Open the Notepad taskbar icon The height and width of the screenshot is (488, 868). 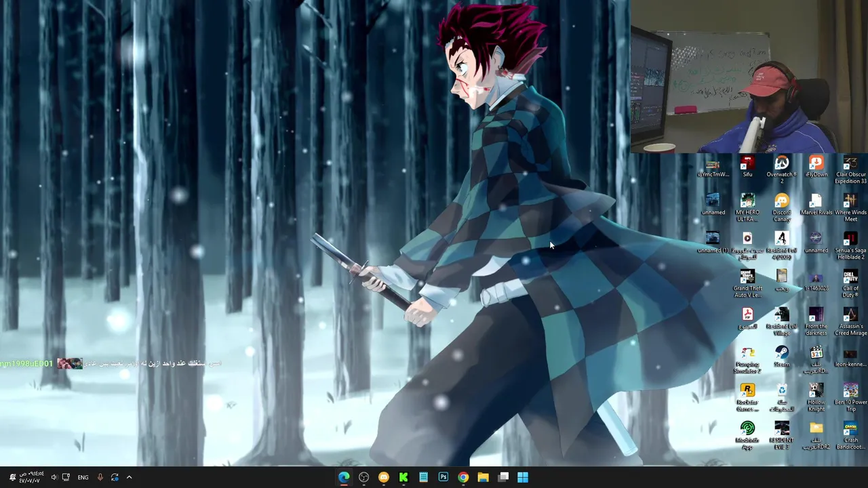[423, 477]
